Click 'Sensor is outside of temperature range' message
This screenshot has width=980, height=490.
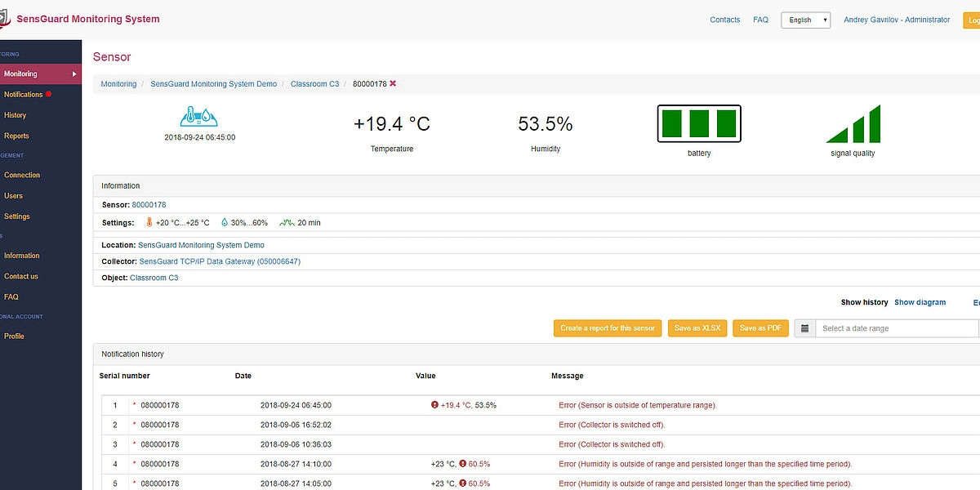638,405
